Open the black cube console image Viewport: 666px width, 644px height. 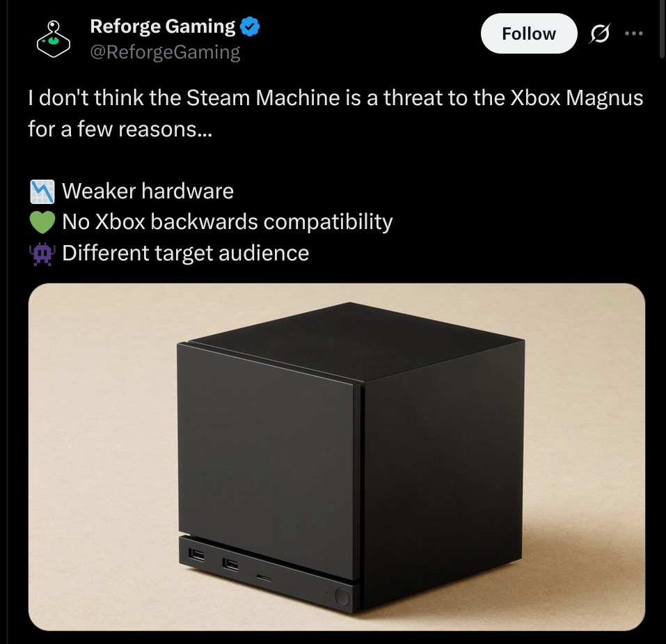[x=337, y=457]
